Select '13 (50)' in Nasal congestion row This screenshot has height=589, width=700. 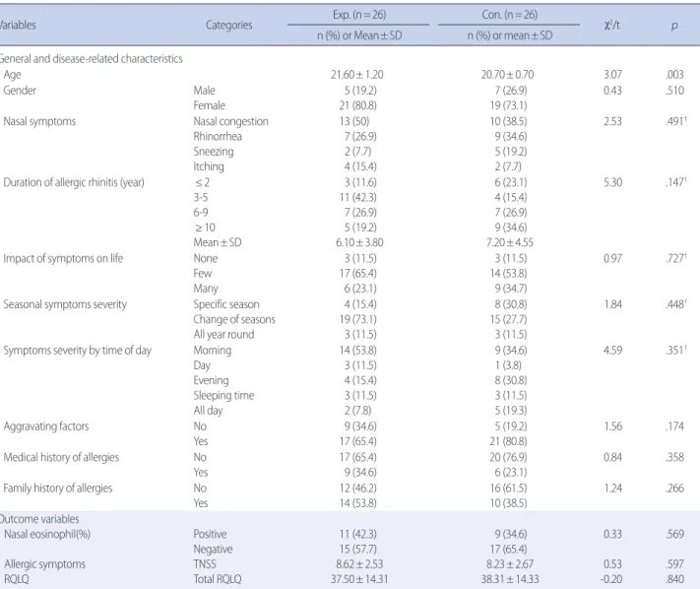point(354,121)
